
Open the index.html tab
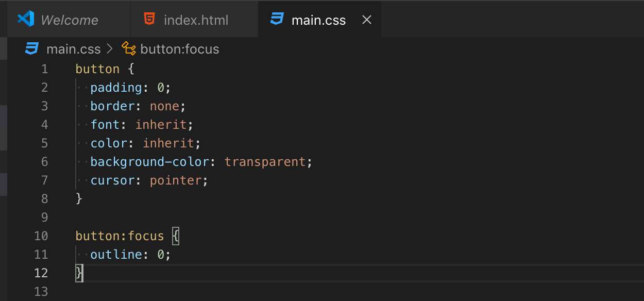(196, 20)
